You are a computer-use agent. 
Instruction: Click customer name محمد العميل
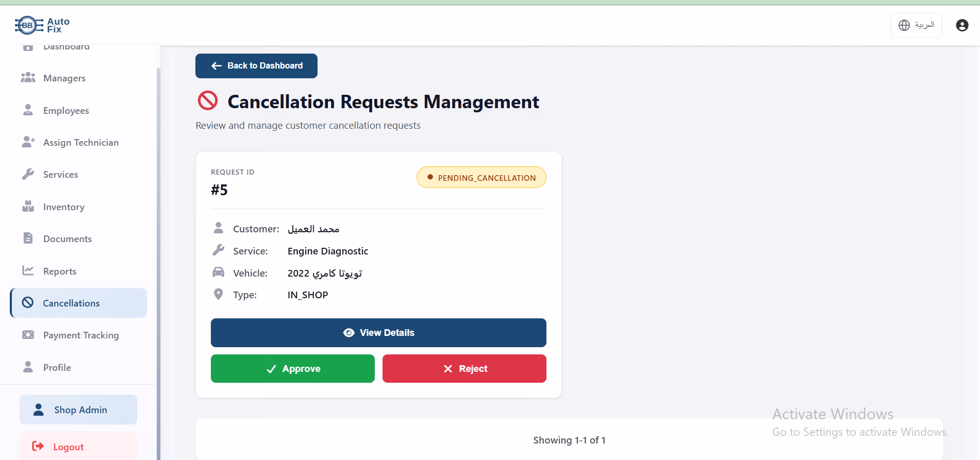(313, 229)
